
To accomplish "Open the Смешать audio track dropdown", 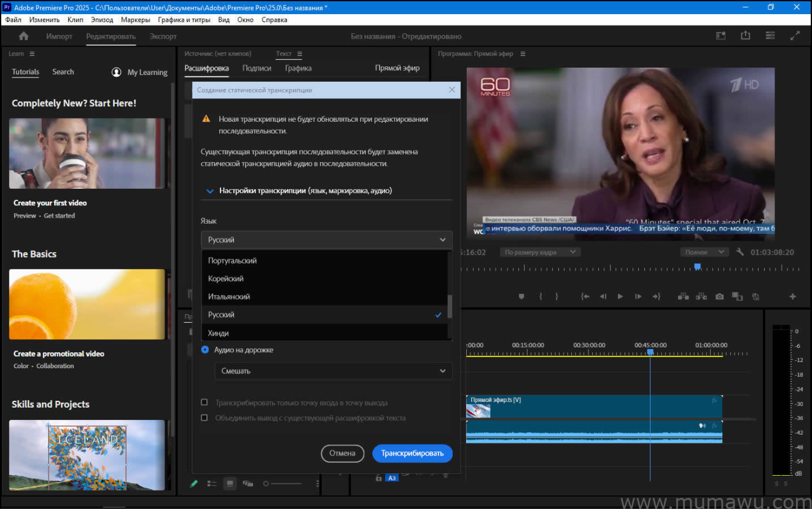I will pyautogui.click(x=333, y=371).
